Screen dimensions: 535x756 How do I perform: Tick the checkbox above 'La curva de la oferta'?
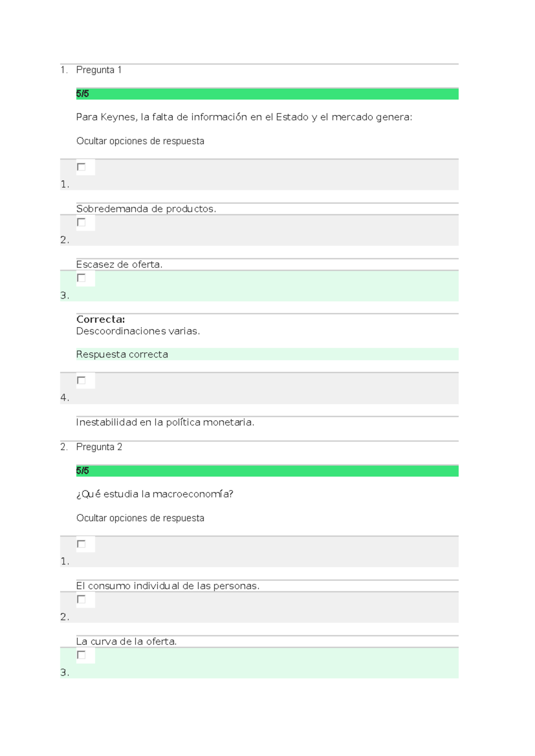(81, 600)
